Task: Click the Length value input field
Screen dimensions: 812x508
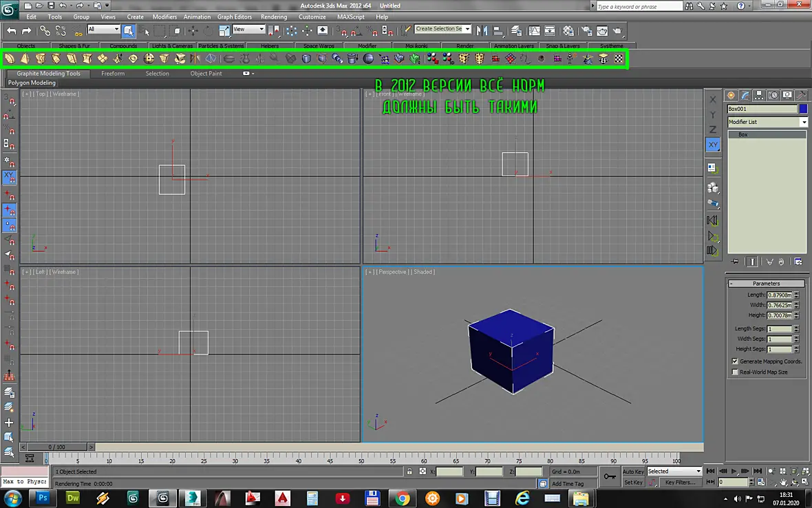Action: 780,295
